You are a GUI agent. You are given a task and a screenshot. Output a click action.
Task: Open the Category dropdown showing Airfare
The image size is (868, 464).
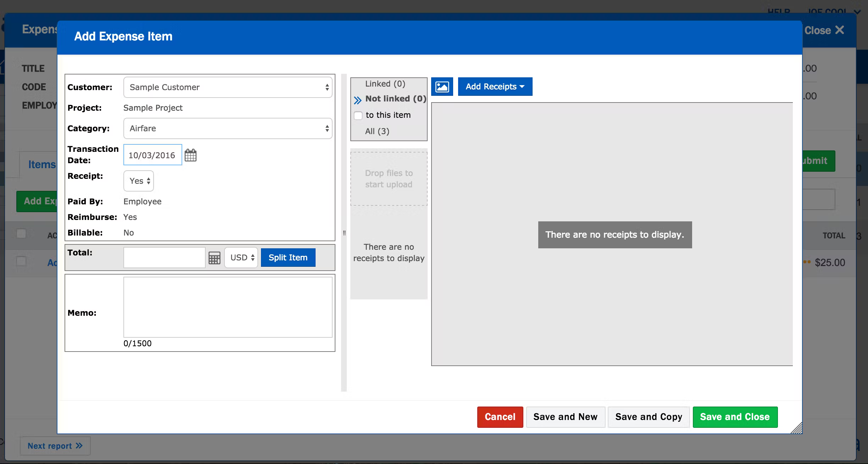pyautogui.click(x=228, y=128)
